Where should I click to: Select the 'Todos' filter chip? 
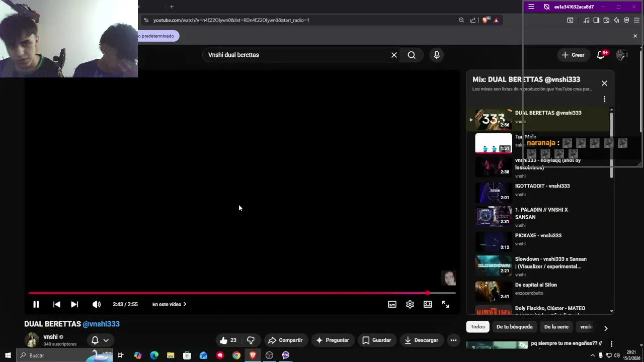point(477,327)
